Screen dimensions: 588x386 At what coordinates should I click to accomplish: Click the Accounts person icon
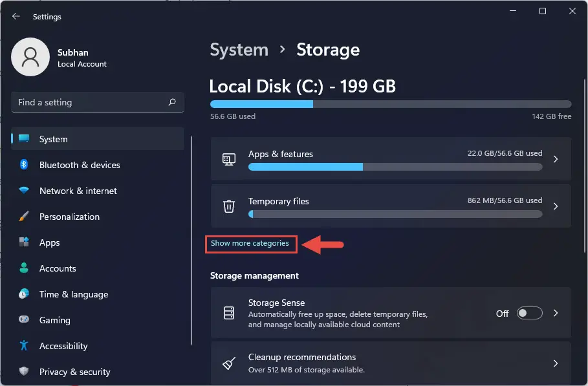24,268
